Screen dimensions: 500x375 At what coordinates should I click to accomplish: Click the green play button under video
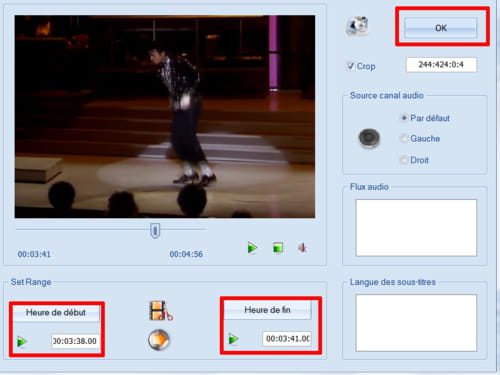click(x=252, y=248)
